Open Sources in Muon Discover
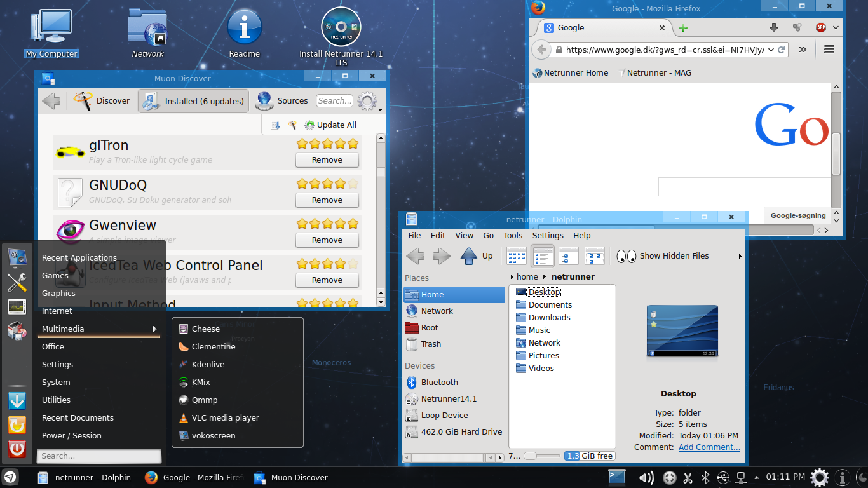Viewport: 868px width, 488px height. [282, 100]
